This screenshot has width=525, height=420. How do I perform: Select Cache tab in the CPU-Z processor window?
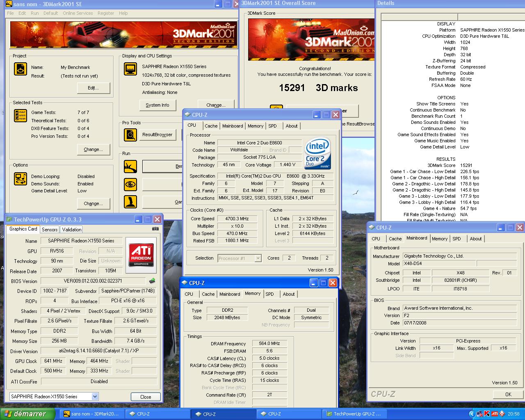[x=211, y=126]
